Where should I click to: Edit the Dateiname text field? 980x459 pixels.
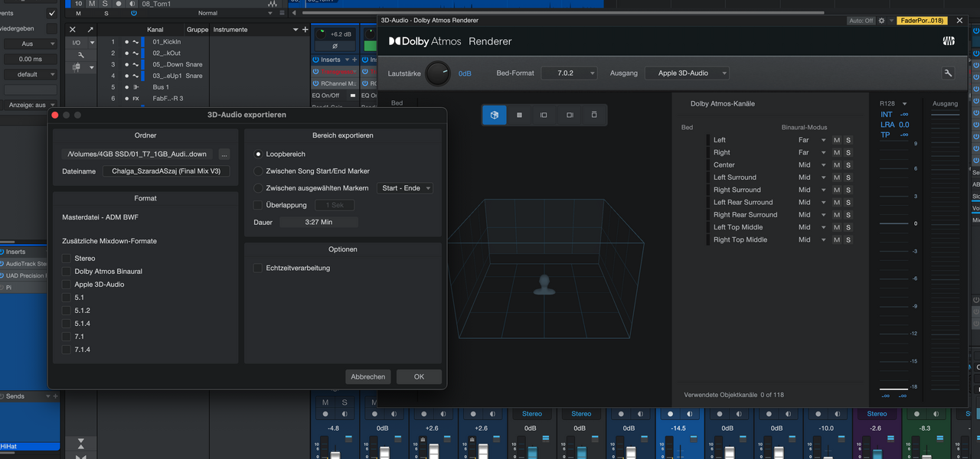[166, 171]
